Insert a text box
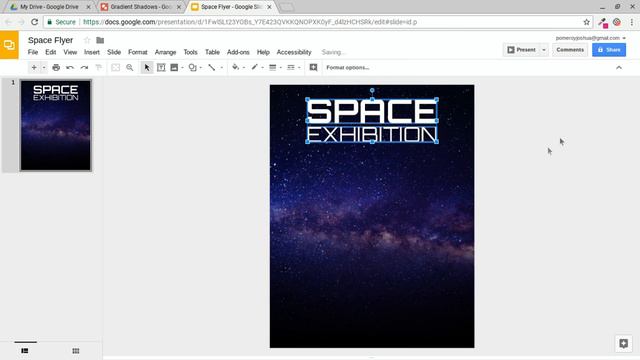The image size is (640, 360). click(161, 68)
